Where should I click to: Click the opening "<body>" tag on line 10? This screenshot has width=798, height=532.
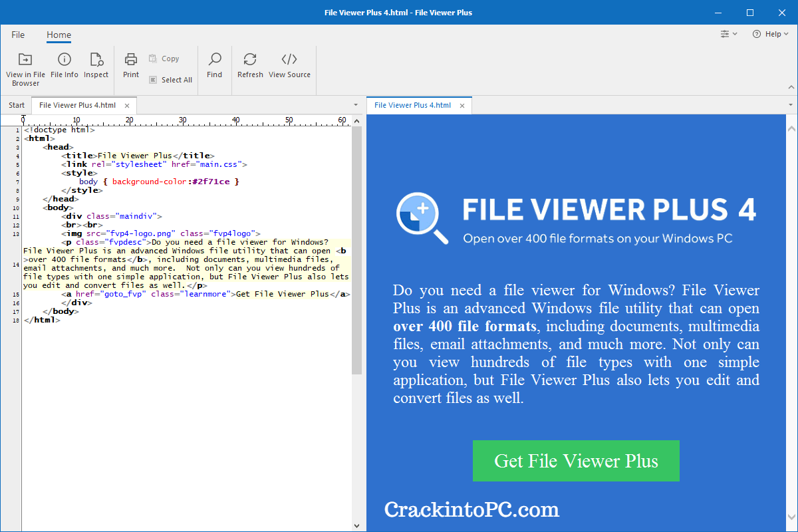(x=59, y=207)
